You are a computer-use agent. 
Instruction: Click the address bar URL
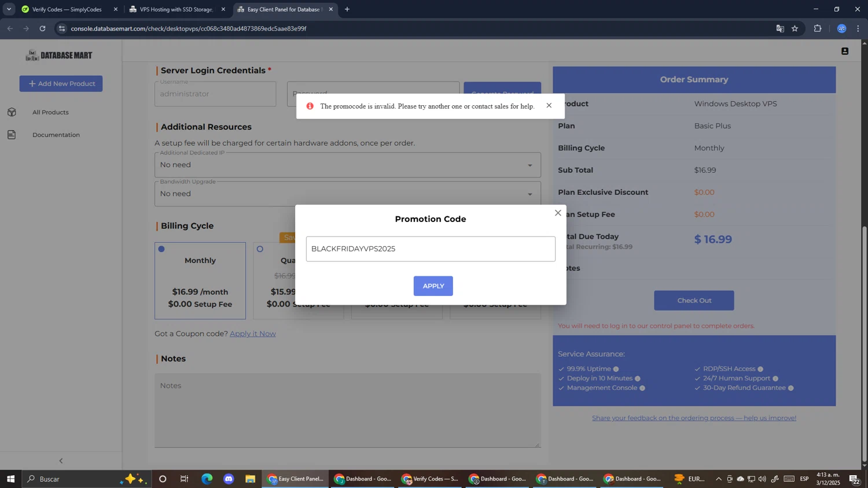pyautogui.click(x=189, y=28)
